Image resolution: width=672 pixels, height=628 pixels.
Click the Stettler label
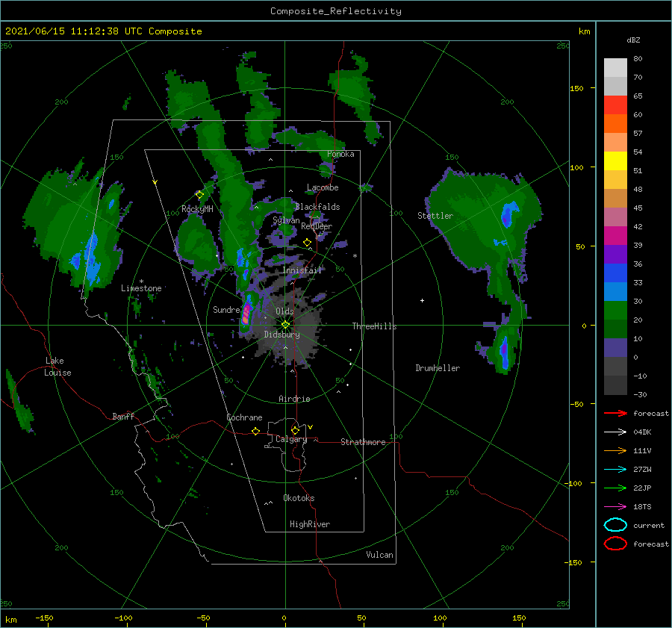point(435,216)
